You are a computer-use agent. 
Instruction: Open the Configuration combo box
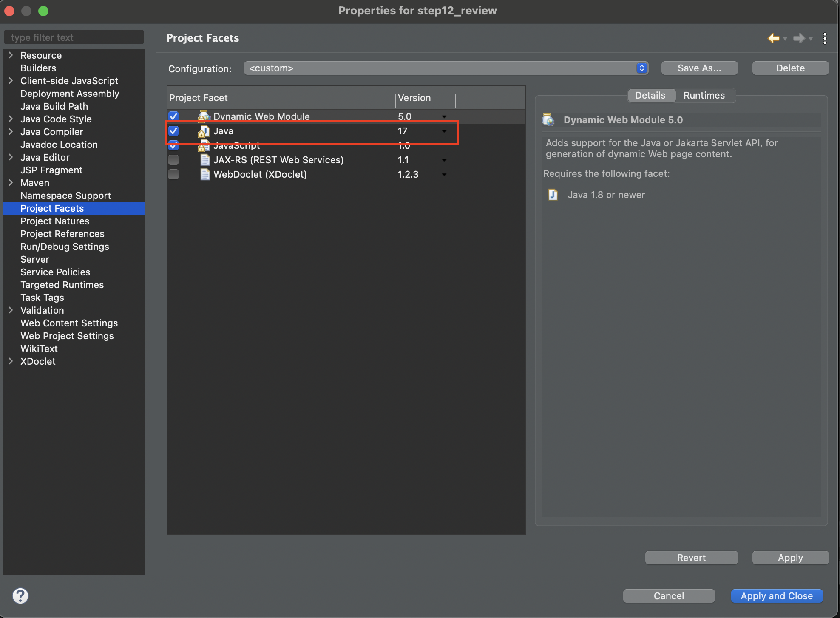pos(446,68)
